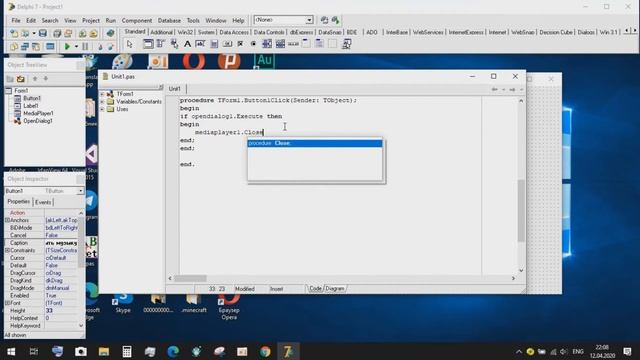Click the Caption property value field
The image size is (640, 360).
pos(61,243)
